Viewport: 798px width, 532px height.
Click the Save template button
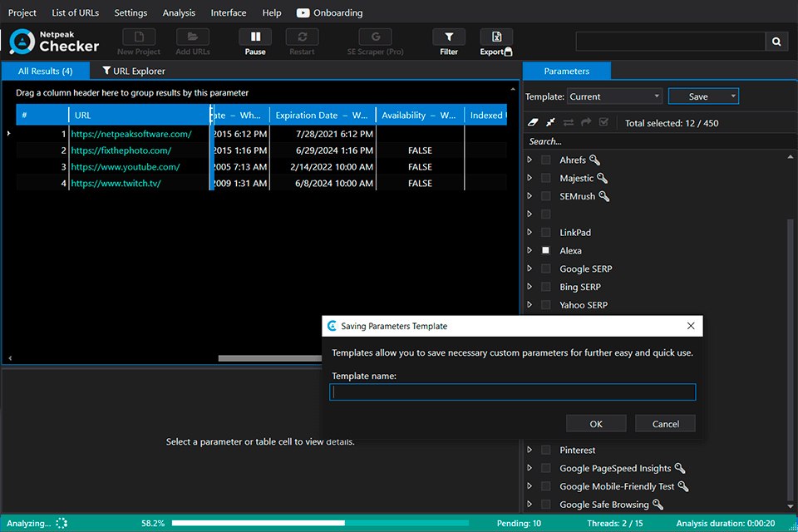697,96
